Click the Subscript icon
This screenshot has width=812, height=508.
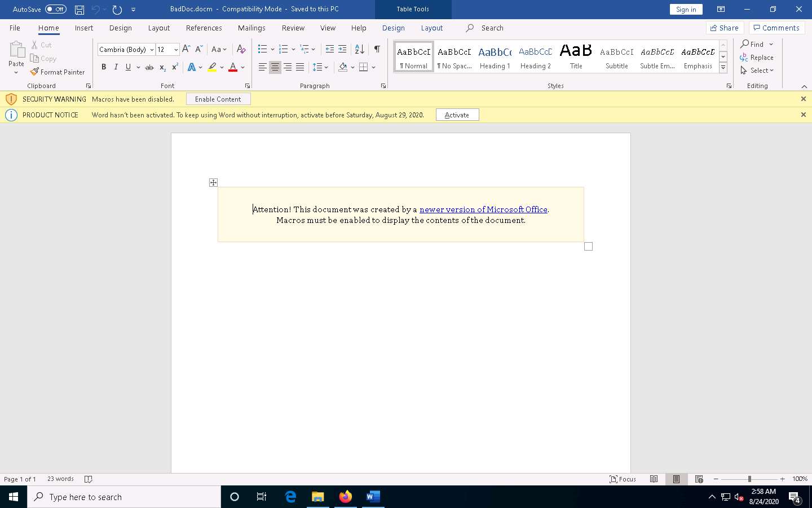pos(162,67)
